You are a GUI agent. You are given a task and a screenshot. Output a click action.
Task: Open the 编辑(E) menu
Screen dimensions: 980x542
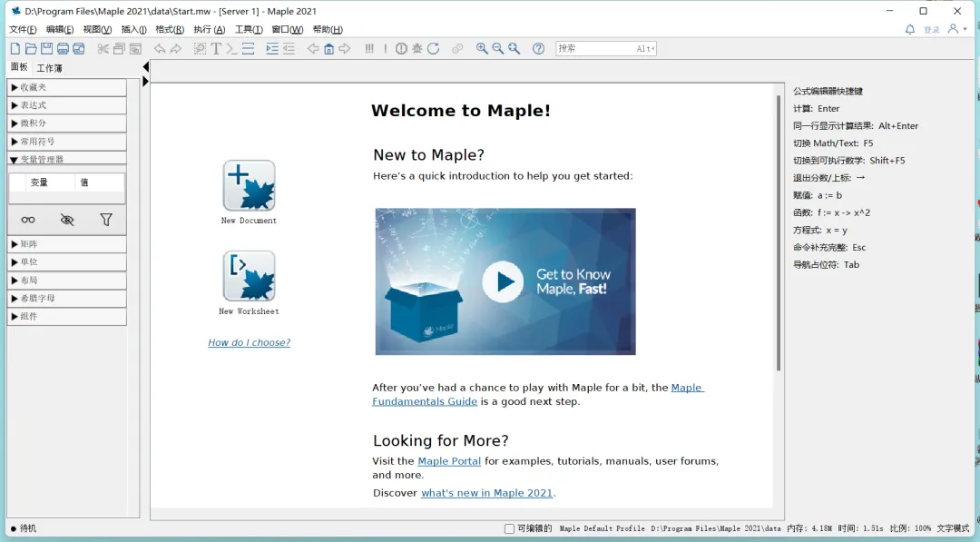coord(59,29)
